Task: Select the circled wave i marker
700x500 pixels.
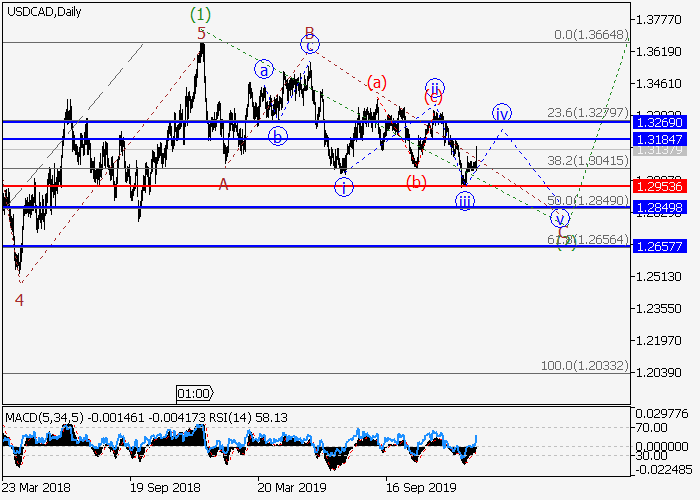Action: [344, 186]
